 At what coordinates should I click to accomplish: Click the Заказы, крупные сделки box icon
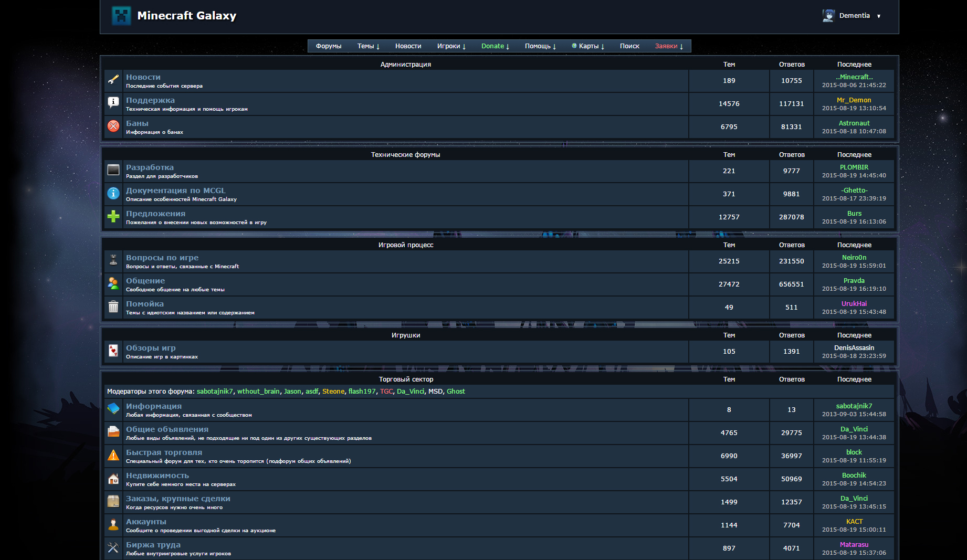[x=113, y=501]
